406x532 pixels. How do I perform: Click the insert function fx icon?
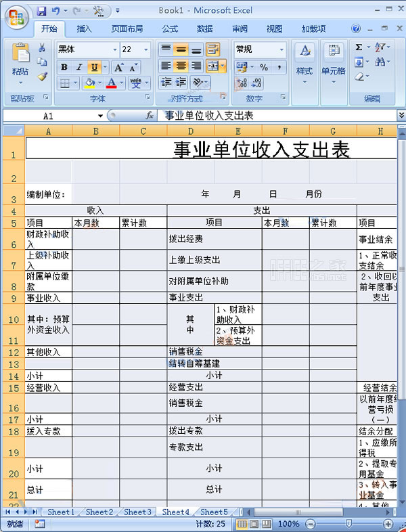[149, 116]
